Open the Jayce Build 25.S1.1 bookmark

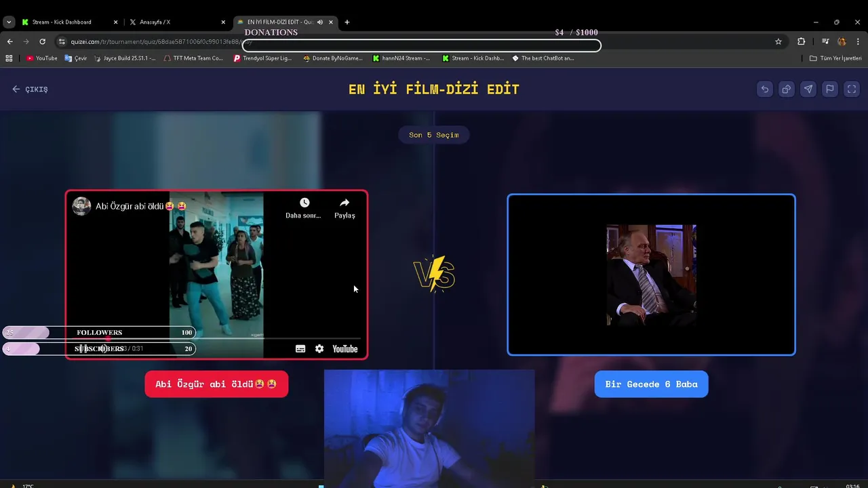click(124, 58)
